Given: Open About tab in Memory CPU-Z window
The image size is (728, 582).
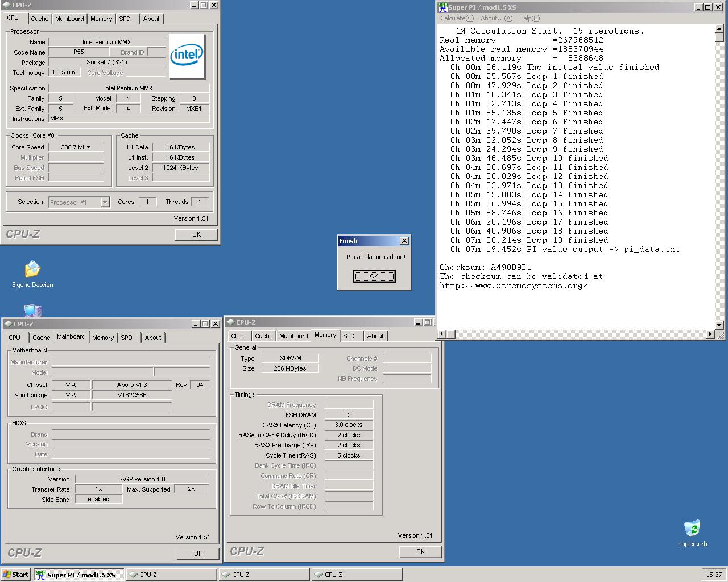Looking at the screenshot, I should pyautogui.click(x=375, y=336).
